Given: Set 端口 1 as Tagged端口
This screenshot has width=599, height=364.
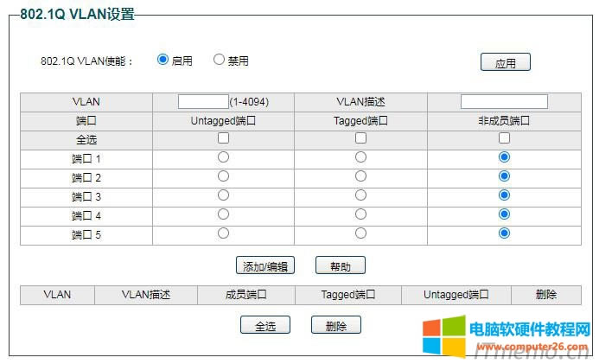Looking at the screenshot, I should pyautogui.click(x=360, y=157).
